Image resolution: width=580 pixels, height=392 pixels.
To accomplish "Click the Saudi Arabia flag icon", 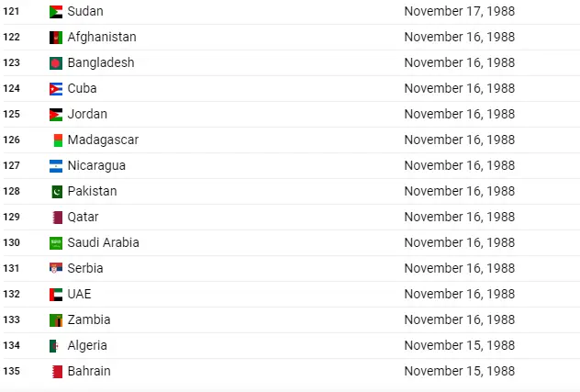I will point(56,243).
